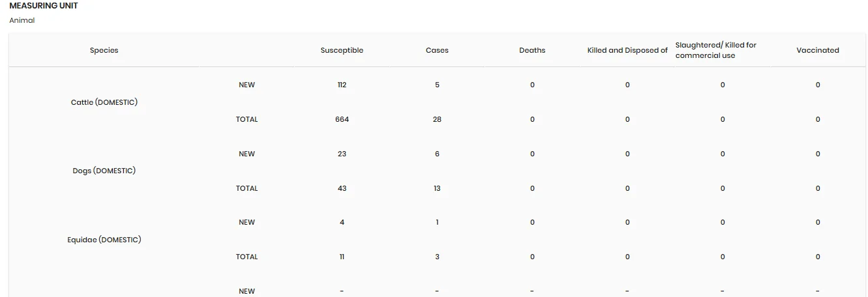
Task: Click the Deaths column header
Action: tap(532, 50)
